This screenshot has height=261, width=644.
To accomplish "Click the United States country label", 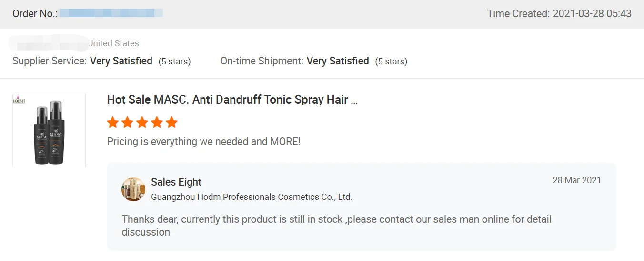I will pos(114,43).
